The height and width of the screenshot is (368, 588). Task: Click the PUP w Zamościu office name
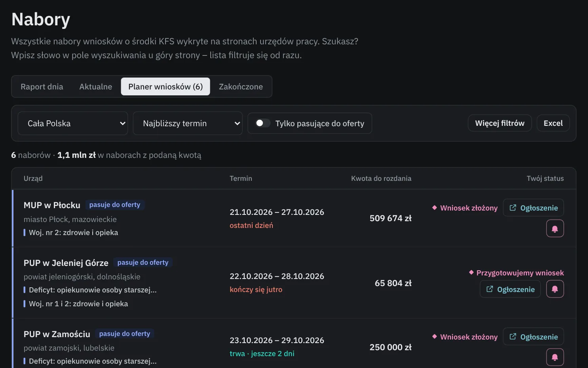coord(57,334)
